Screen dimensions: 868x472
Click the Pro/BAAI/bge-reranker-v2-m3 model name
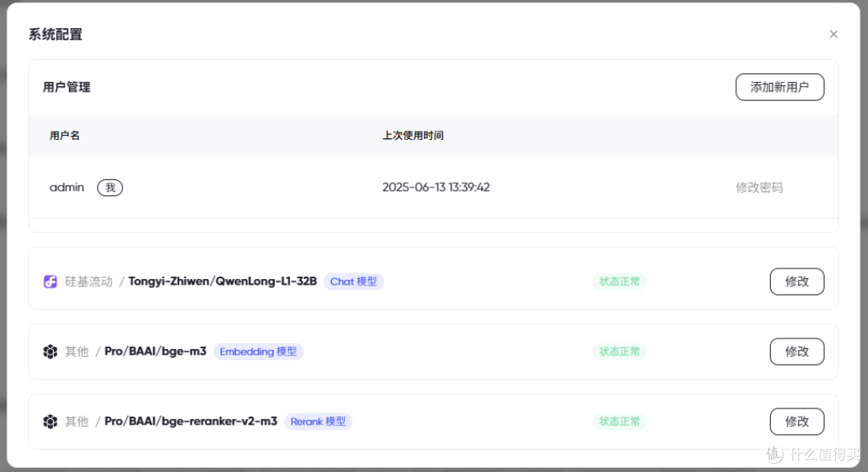(191, 421)
